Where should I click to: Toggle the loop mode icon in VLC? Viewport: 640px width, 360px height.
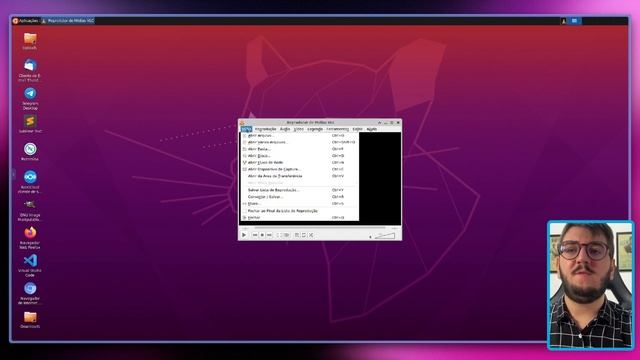304,235
